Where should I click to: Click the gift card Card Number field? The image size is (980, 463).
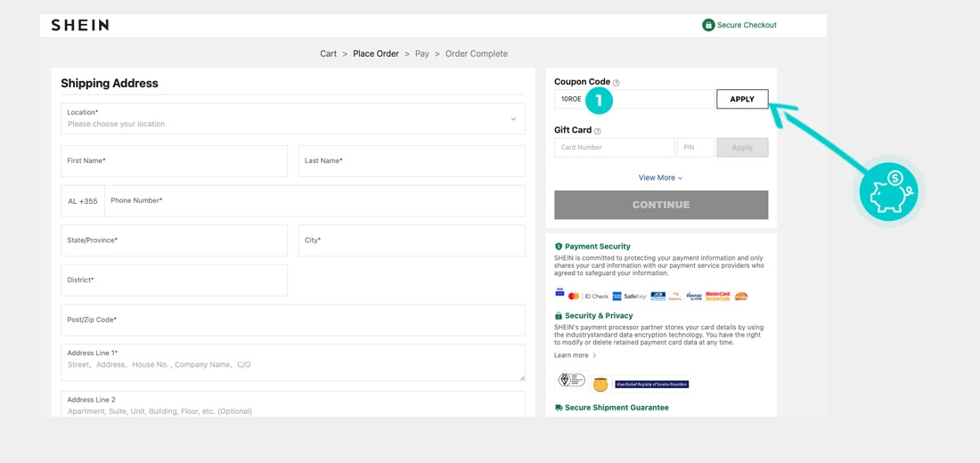point(615,148)
